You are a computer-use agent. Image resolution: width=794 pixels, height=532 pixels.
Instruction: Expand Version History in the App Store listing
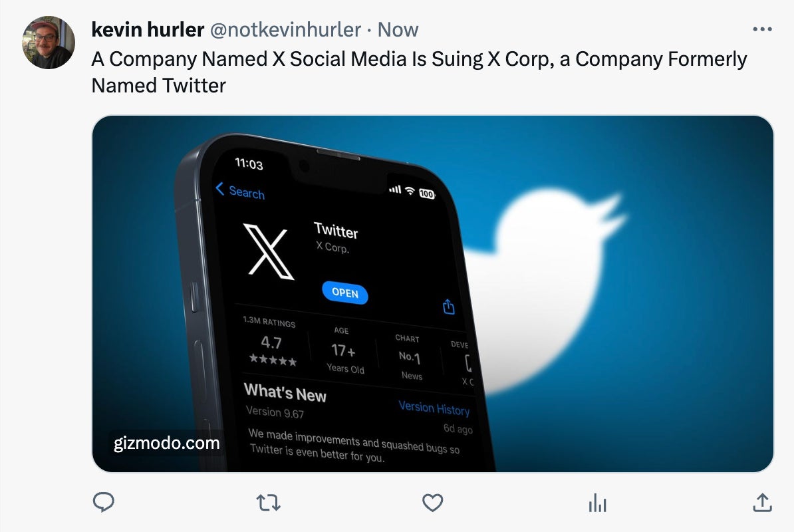click(435, 408)
